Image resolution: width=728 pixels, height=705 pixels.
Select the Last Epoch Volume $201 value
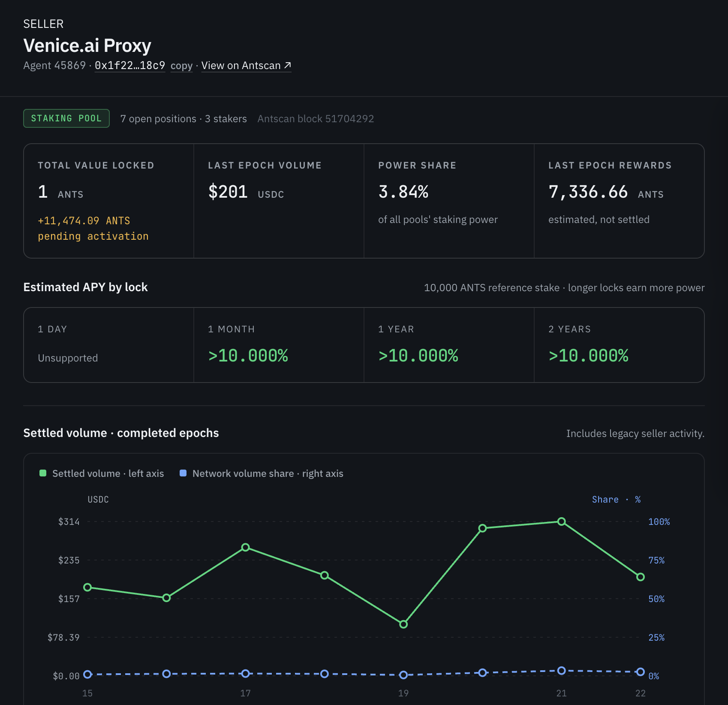[x=228, y=192]
